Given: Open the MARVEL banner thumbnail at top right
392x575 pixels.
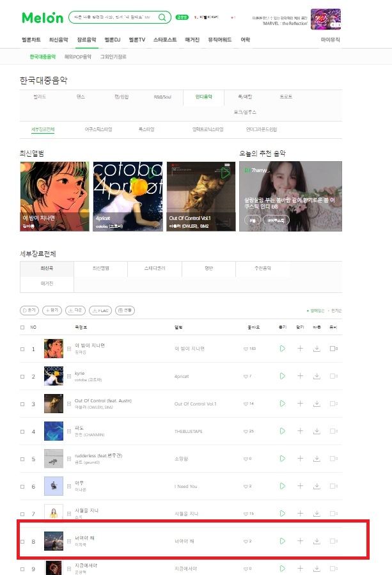Looking at the screenshot, I should (325, 19).
